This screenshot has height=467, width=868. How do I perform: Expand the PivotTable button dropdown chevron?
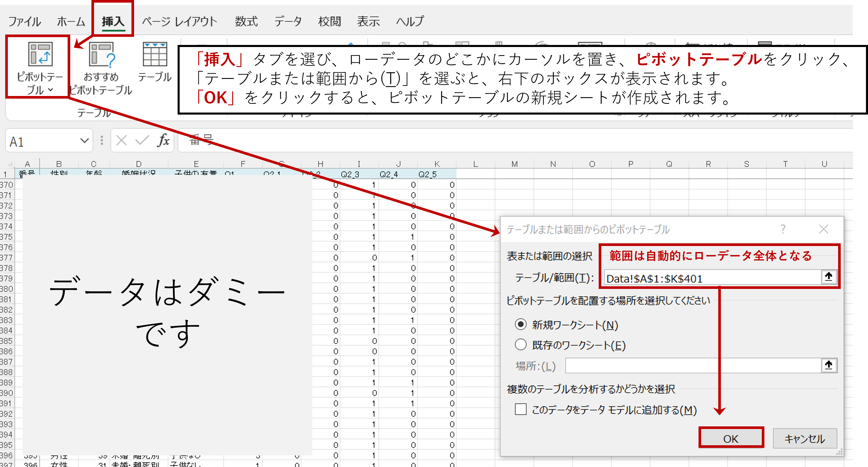50,90
